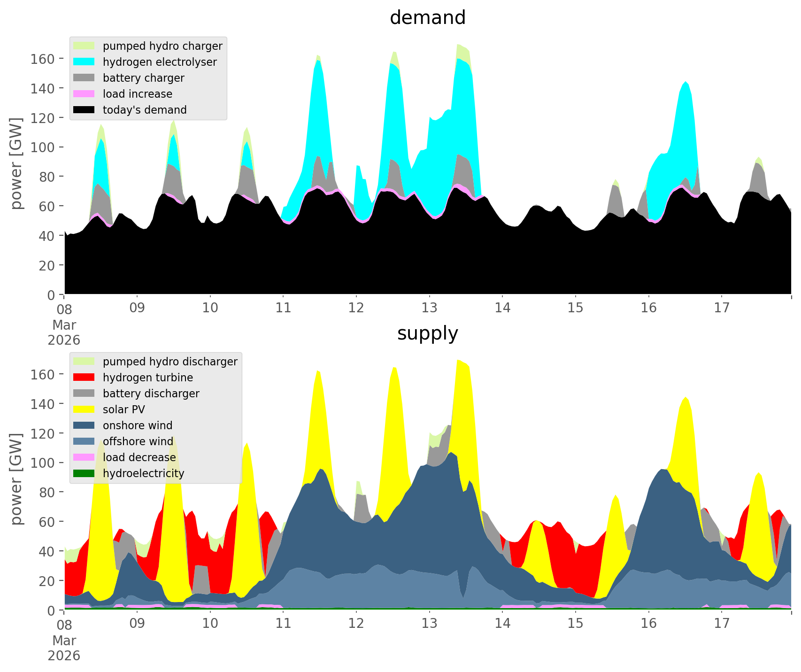801x672 pixels.
Task: Click the 'supply' chart title
Action: tap(427, 333)
